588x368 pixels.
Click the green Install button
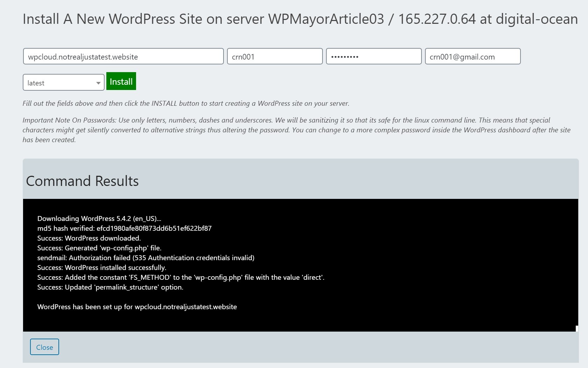(x=121, y=81)
